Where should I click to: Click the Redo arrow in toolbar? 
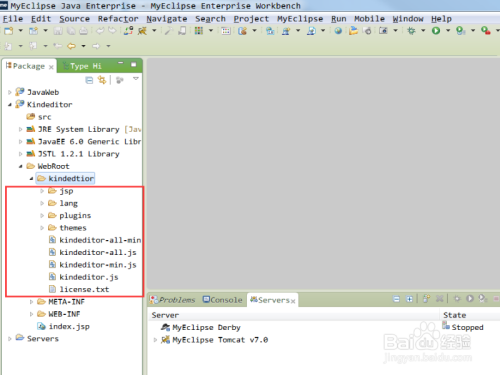(x=112, y=31)
